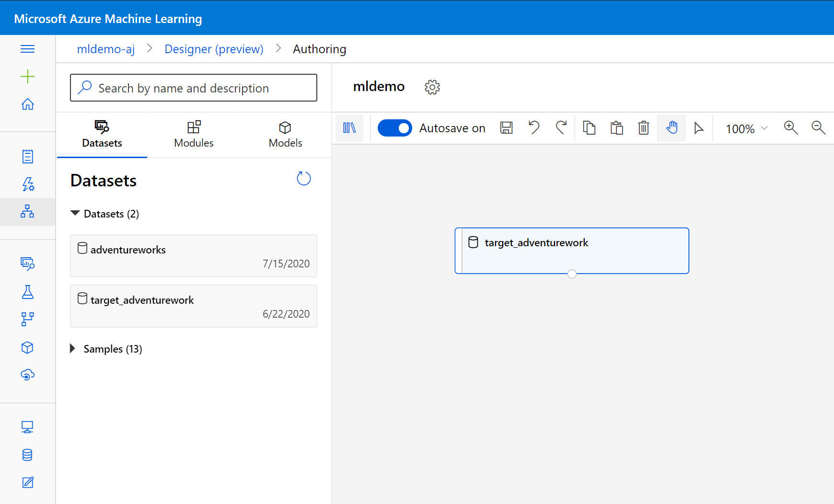Click the Delete (trash) icon
The image size is (834, 504).
coord(644,128)
